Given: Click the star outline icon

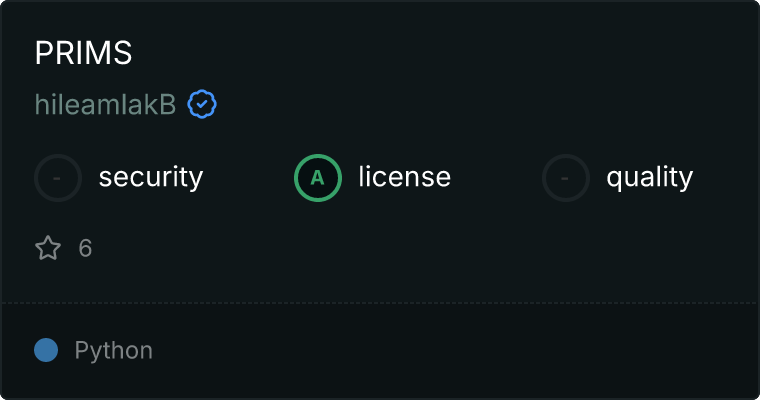Looking at the screenshot, I should pos(48,248).
